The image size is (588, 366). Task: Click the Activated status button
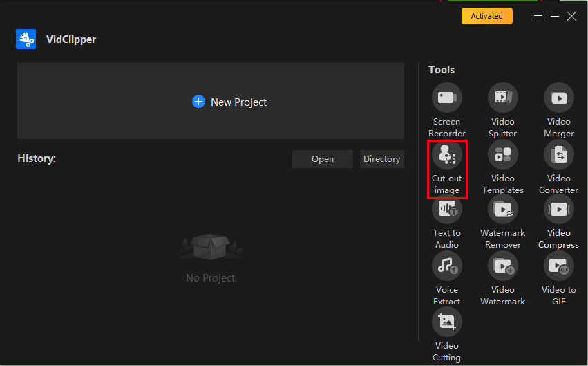[x=486, y=16]
